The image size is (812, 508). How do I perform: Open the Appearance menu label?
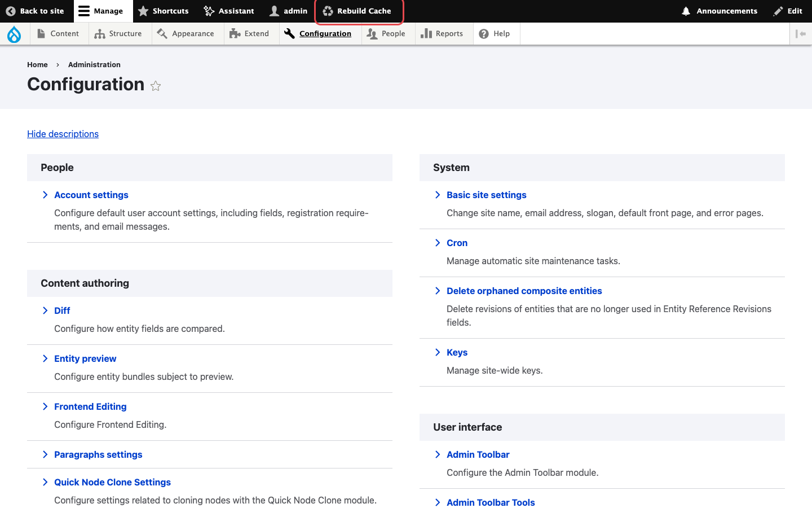tap(193, 34)
